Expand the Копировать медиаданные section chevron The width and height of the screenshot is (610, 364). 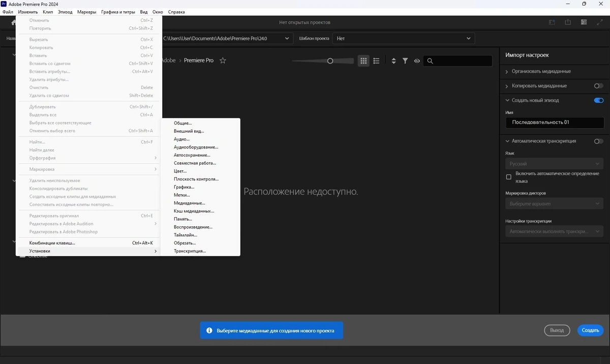pos(507,86)
